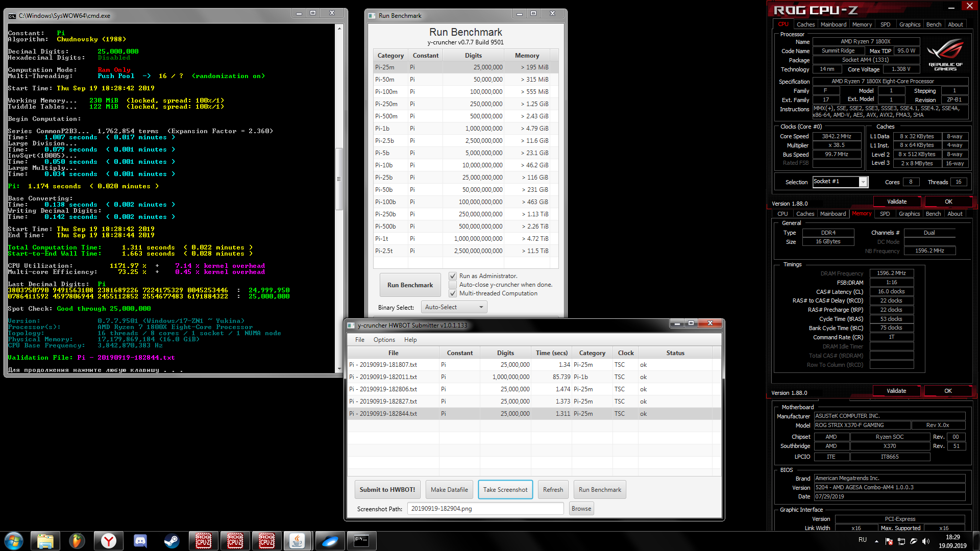980x551 pixels.
Task: Open the Binary Select Auto-Select dropdown
Action: pos(454,307)
